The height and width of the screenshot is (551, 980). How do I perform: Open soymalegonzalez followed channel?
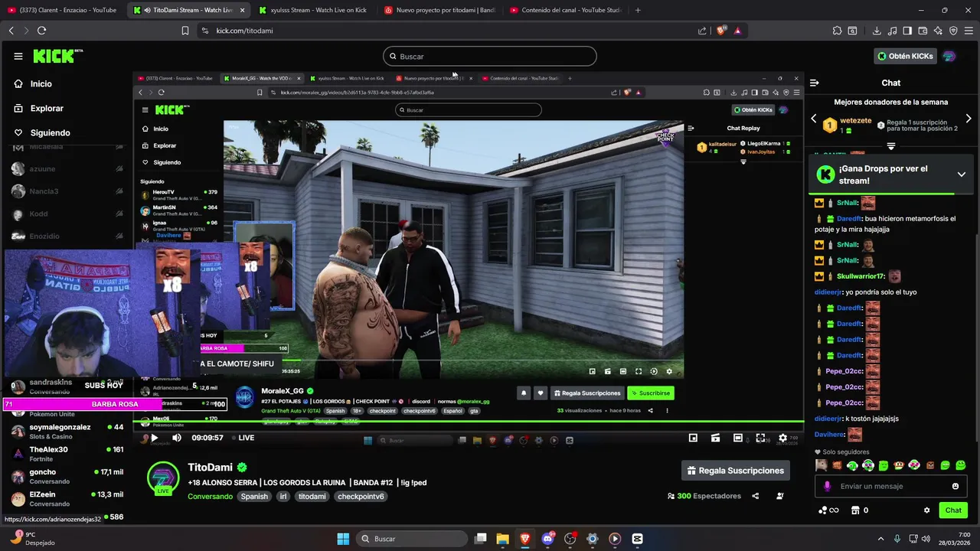point(67,431)
